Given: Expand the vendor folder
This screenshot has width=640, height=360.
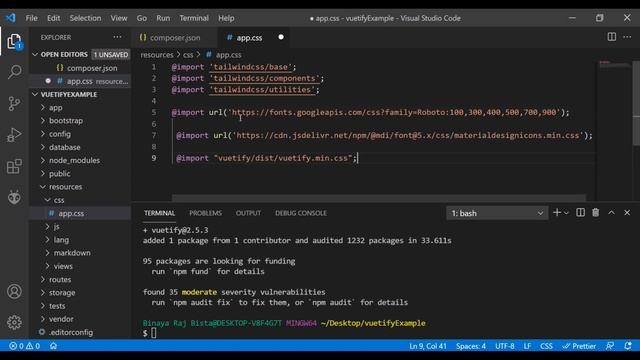Looking at the screenshot, I should click(x=80, y=319).
